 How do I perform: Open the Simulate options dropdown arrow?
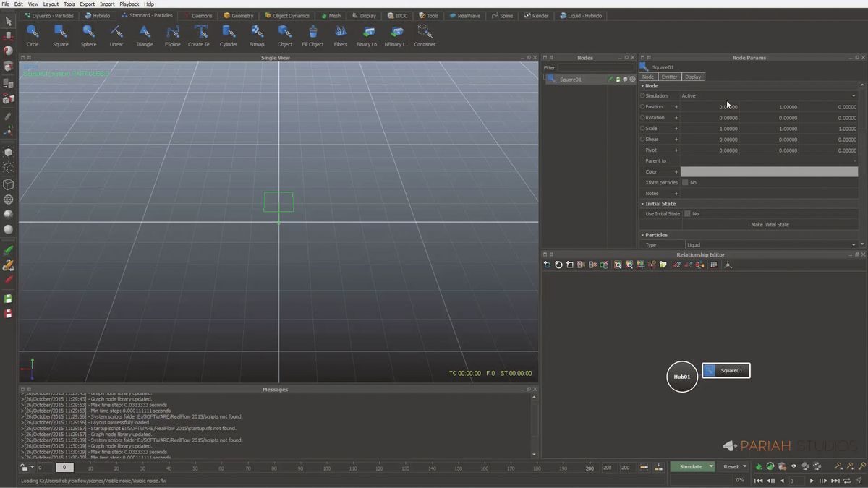(x=711, y=467)
